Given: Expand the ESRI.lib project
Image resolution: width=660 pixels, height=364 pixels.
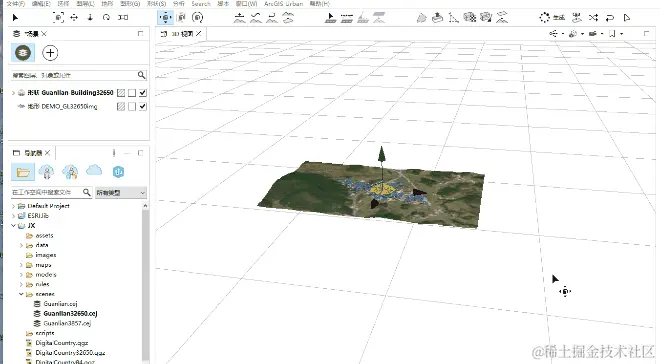Looking at the screenshot, I should click(13, 216).
